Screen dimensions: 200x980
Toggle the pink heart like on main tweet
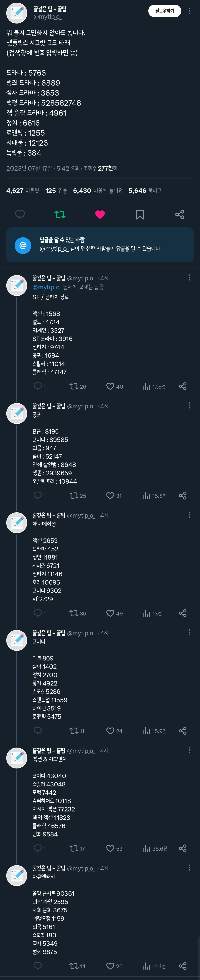click(100, 214)
